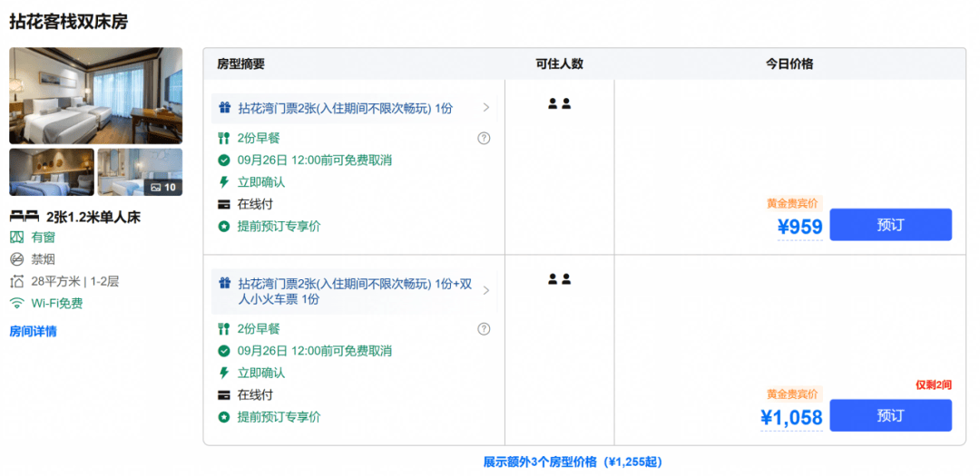Open the 房间详情 link
Viewport: 980px width, 476px height.
pos(34,331)
